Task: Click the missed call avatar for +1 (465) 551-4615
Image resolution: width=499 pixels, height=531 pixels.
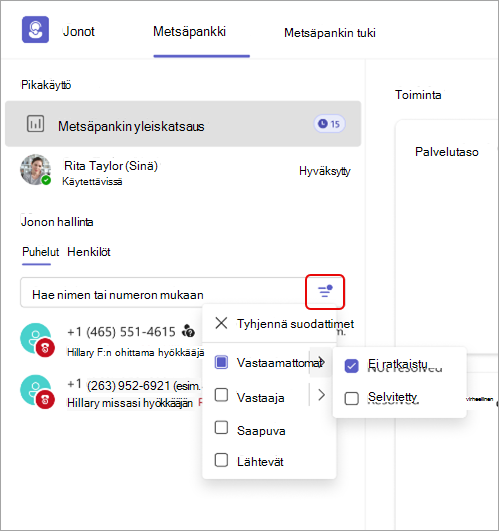Action: 37,340
